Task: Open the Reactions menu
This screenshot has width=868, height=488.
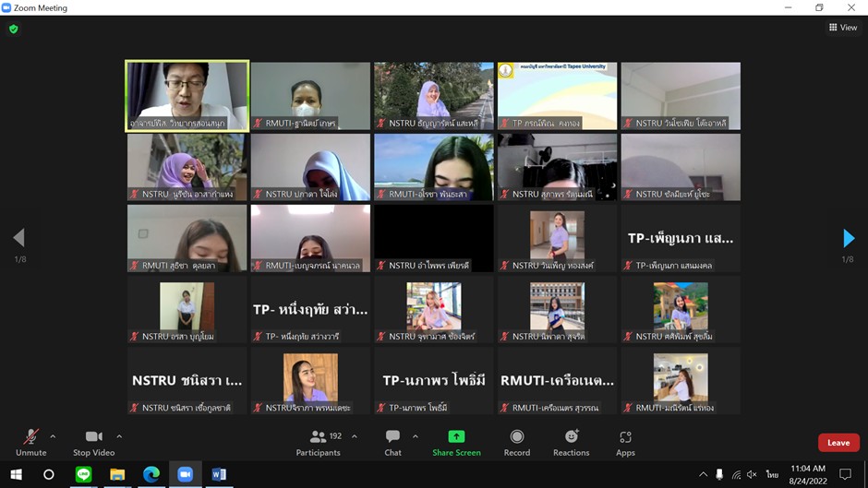Action: (571, 442)
